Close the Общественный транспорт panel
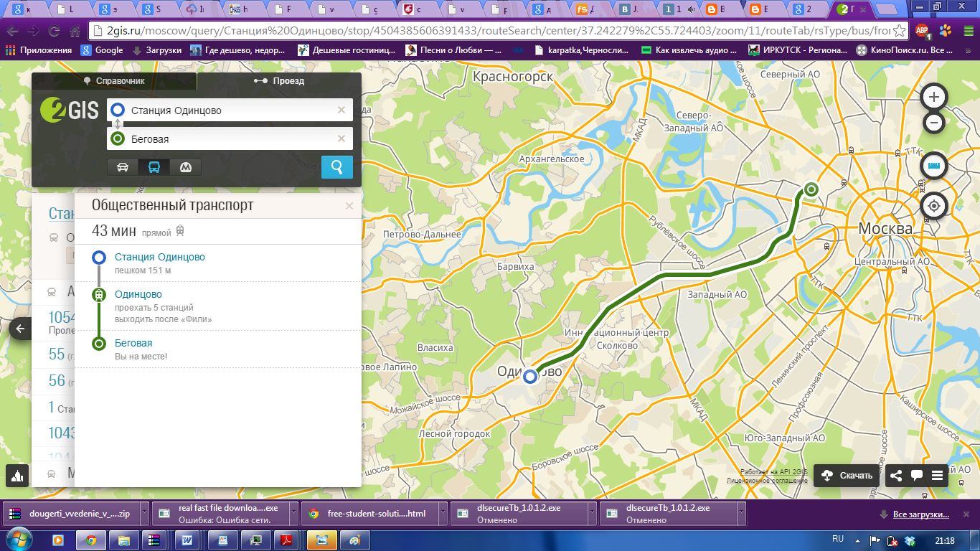The image size is (980, 551). 349,206
